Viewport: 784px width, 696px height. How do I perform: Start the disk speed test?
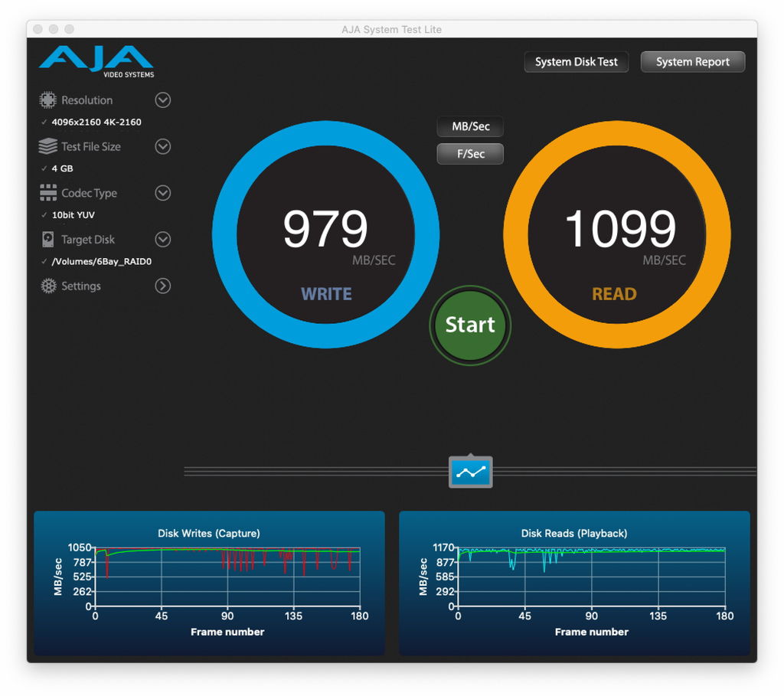click(x=470, y=325)
